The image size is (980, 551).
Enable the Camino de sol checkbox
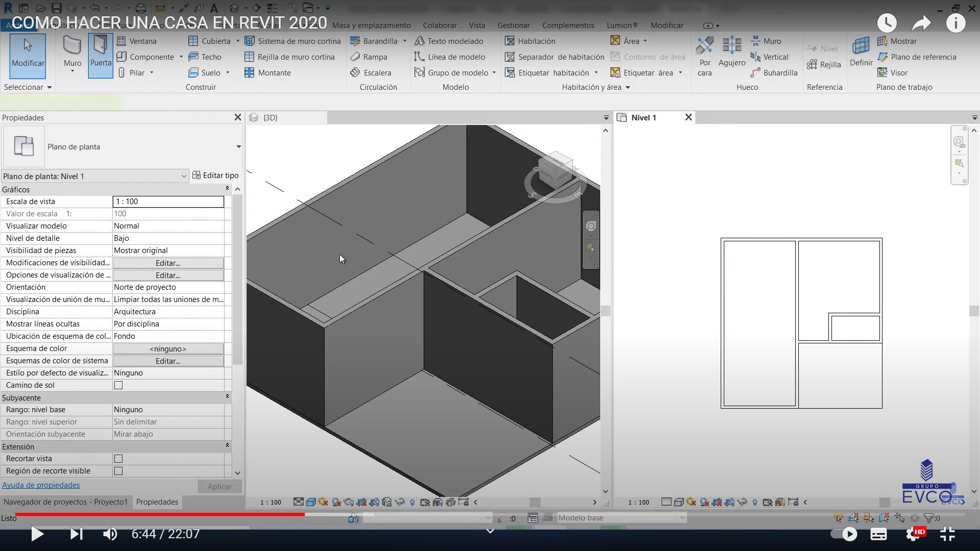tap(118, 386)
